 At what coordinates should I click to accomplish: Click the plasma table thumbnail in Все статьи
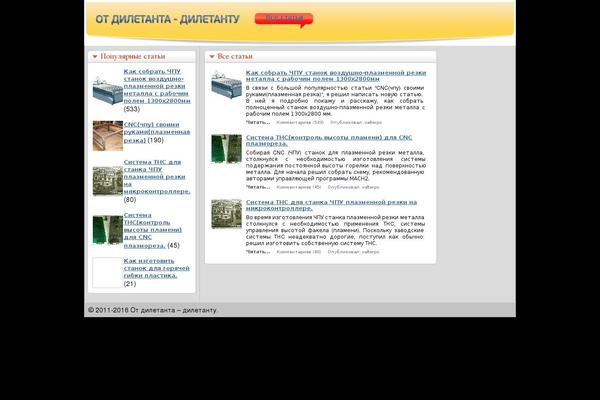pyautogui.click(x=227, y=85)
